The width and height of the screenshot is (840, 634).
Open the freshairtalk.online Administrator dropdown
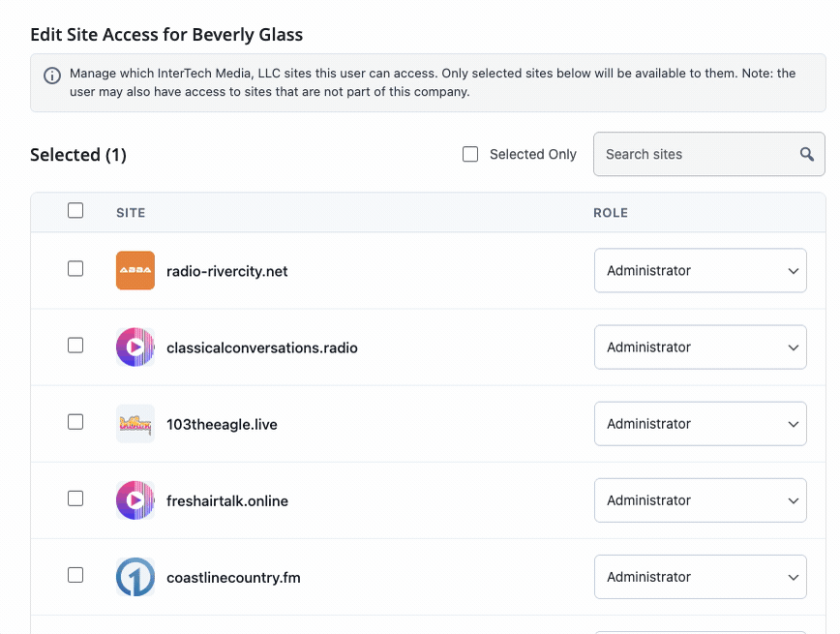[x=700, y=500]
